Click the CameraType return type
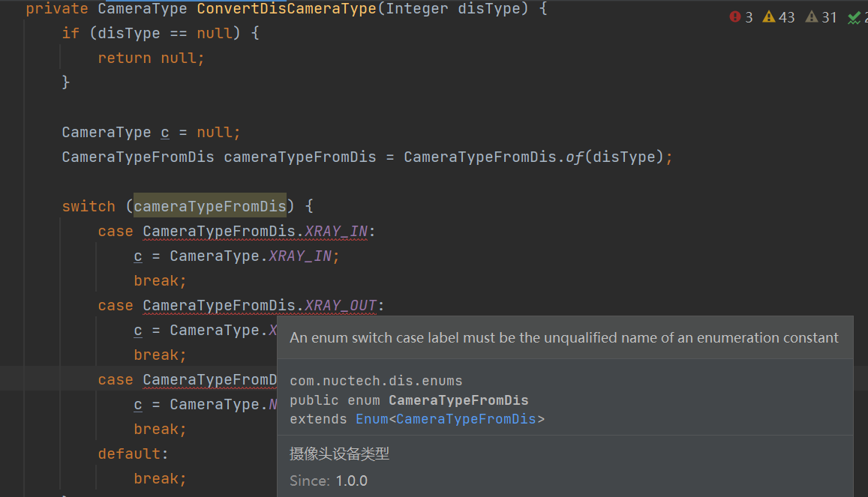 pos(143,9)
